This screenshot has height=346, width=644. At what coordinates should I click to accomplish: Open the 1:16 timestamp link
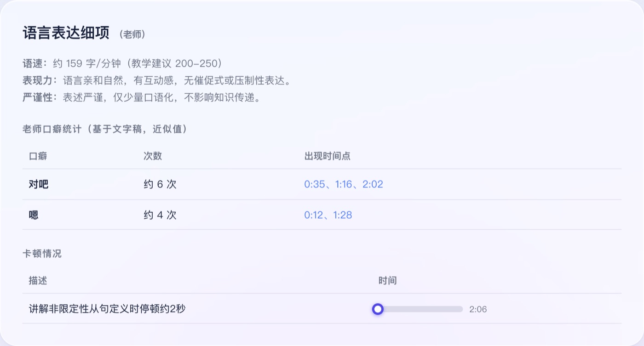coord(343,184)
